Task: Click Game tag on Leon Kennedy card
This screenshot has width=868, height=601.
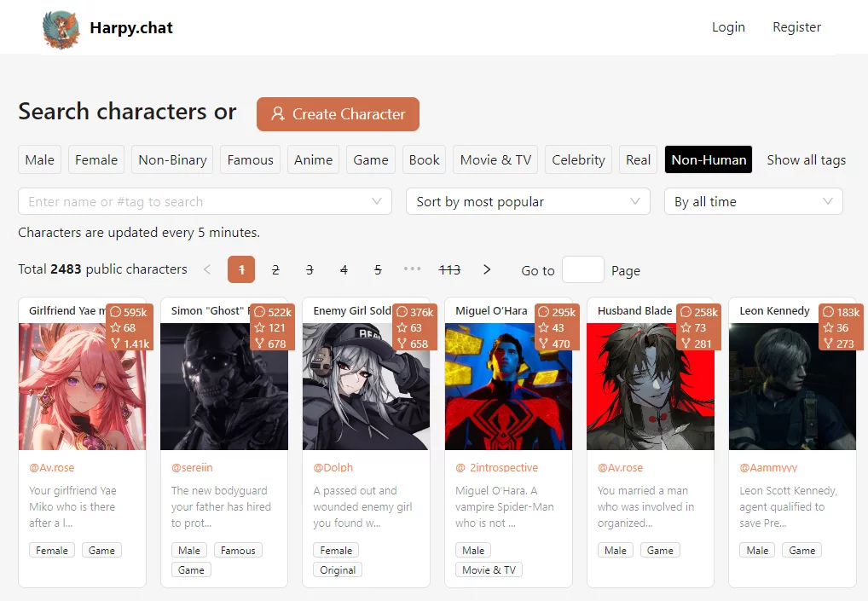Action: click(802, 550)
